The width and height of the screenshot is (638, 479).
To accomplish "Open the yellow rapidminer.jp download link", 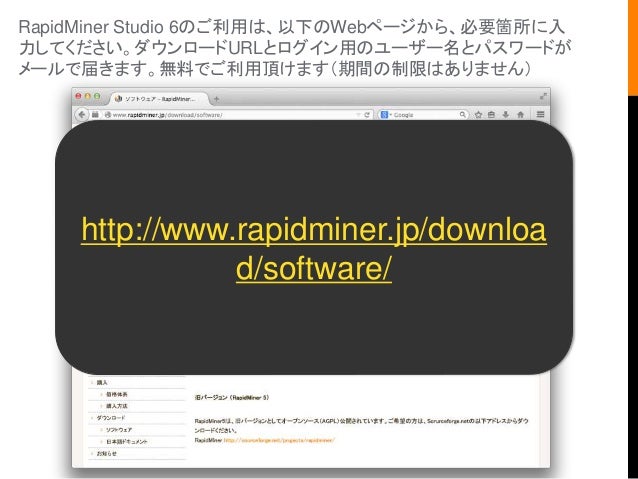I will [x=314, y=248].
